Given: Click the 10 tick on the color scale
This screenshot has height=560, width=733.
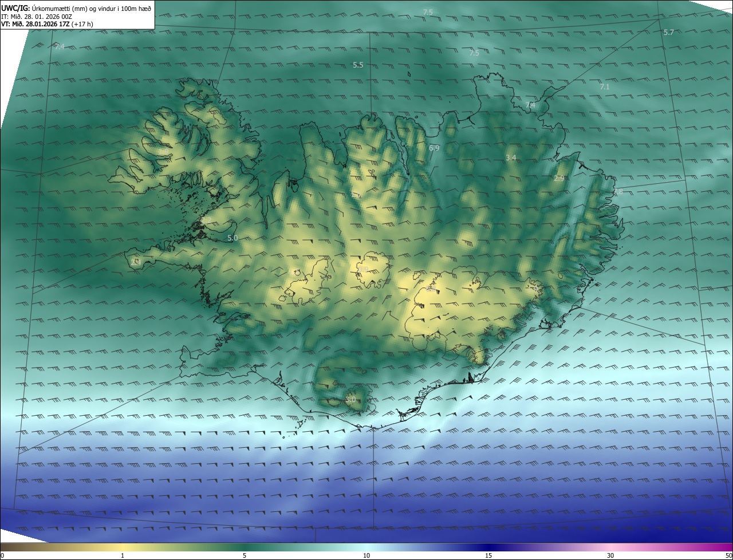Looking at the screenshot, I should [x=366, y=555].
